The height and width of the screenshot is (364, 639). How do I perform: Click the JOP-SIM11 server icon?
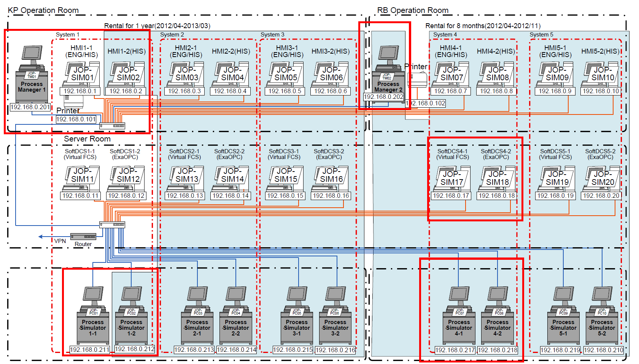[x=81, y=178]
